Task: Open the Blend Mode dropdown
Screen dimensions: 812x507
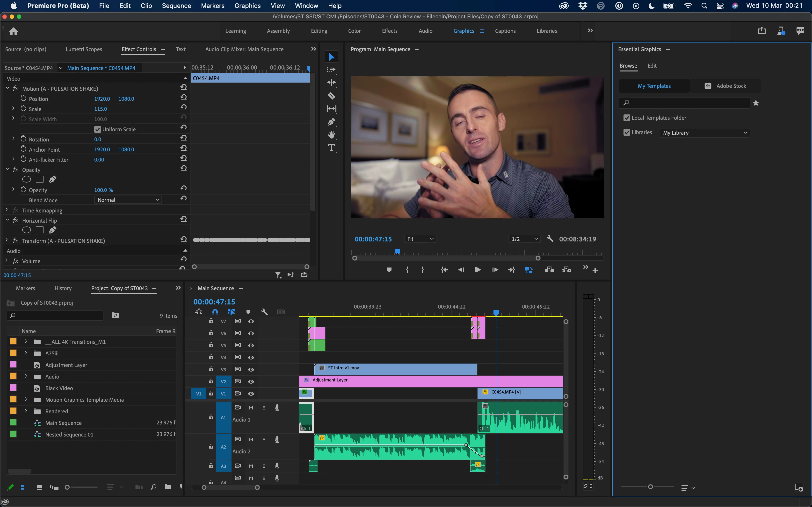Action: tap(128, 200)
